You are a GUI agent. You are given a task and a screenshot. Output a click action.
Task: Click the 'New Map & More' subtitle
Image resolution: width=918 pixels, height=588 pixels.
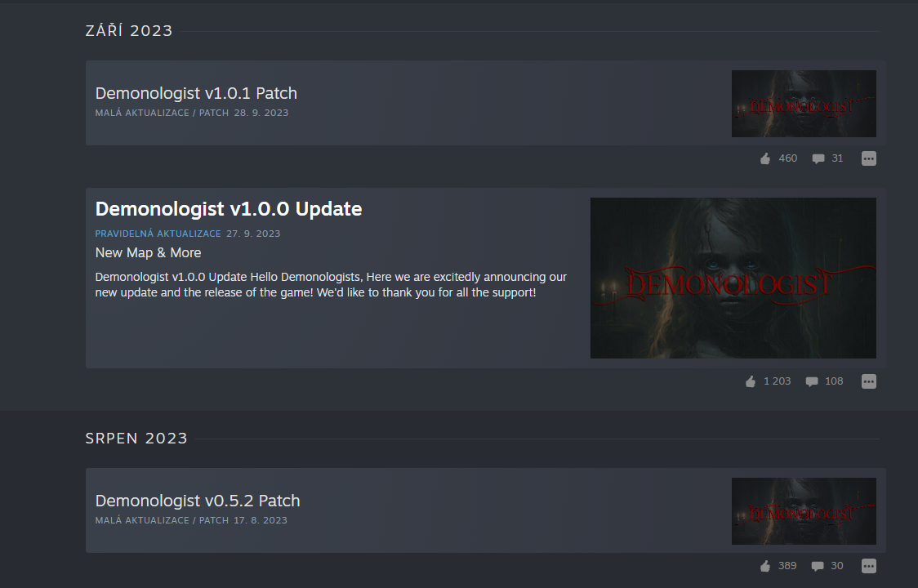pos(148,253)
